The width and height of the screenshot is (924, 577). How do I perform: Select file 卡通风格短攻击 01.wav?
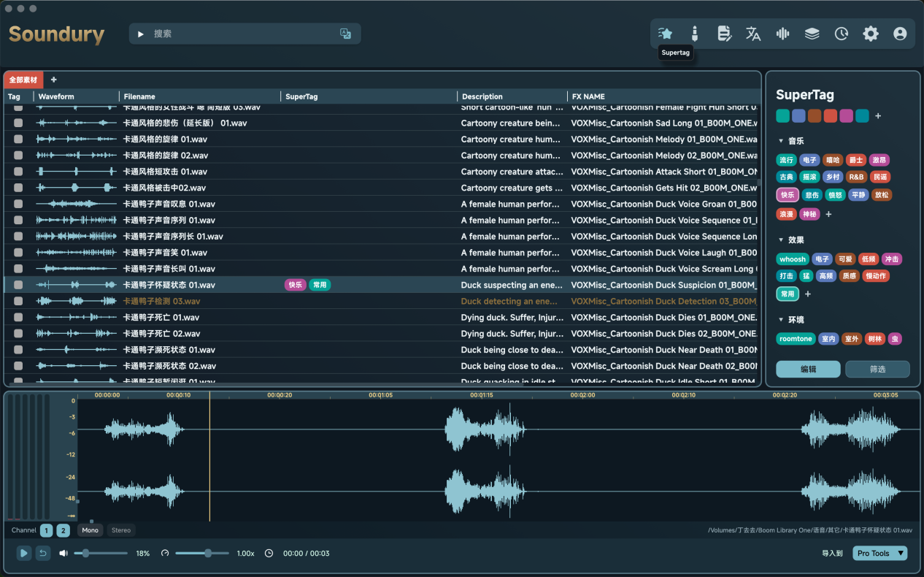(x=165, y=172)
